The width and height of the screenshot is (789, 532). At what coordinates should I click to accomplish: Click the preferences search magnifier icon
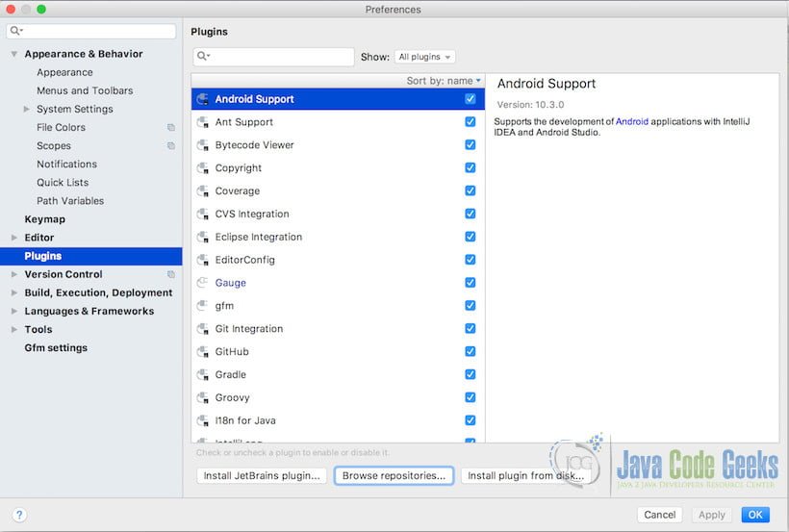16,31
